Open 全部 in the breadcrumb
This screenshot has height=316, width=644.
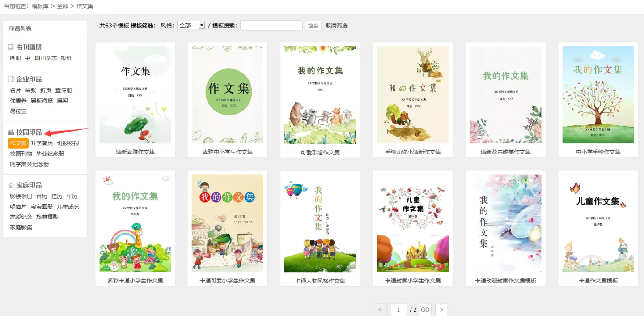click(x=63, y=6)
